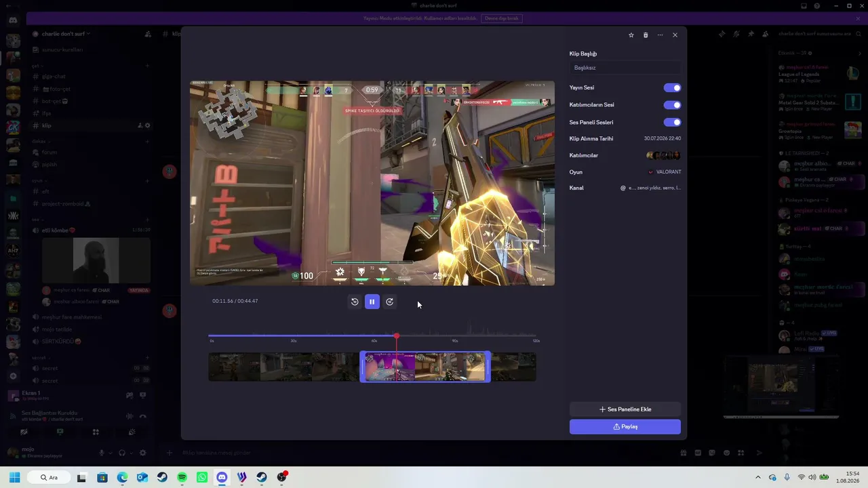Click the server search box in Discord
868x488 pixels.
818,34
